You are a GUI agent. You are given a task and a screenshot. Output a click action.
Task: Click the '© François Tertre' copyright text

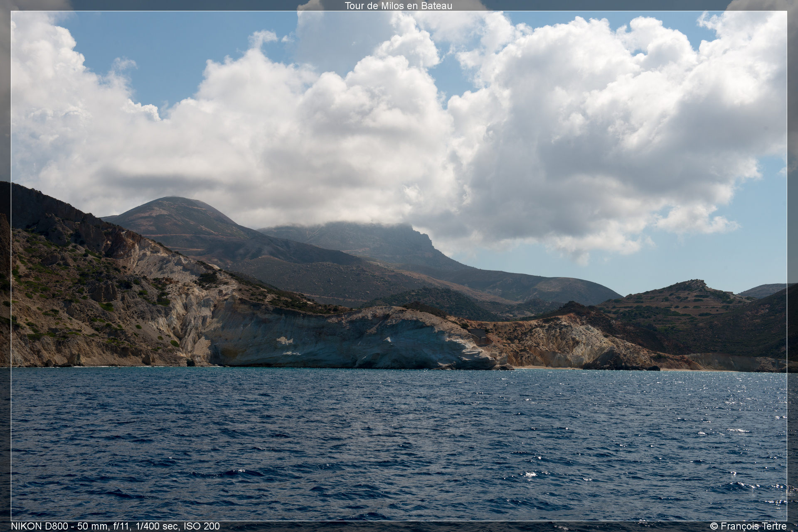coord(749,526)
